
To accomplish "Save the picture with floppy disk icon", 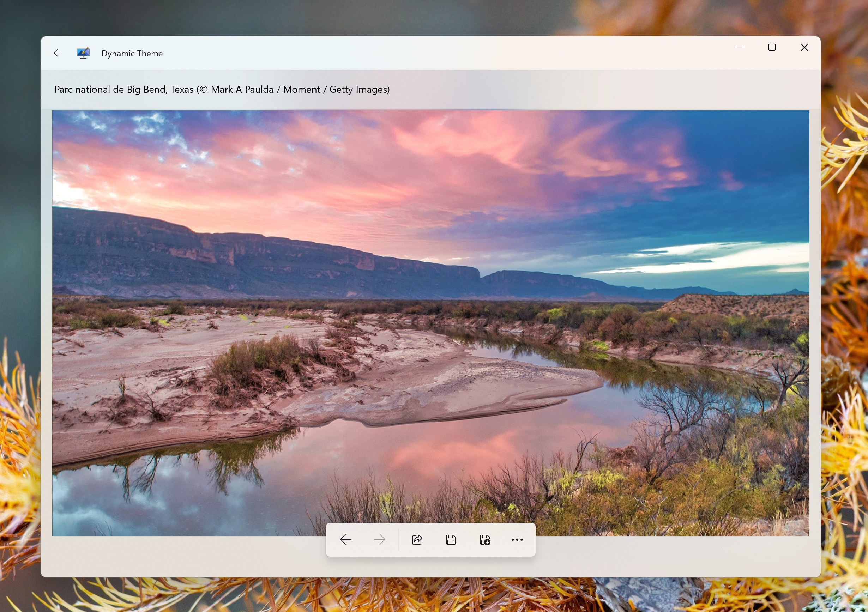I will point(451,539).
